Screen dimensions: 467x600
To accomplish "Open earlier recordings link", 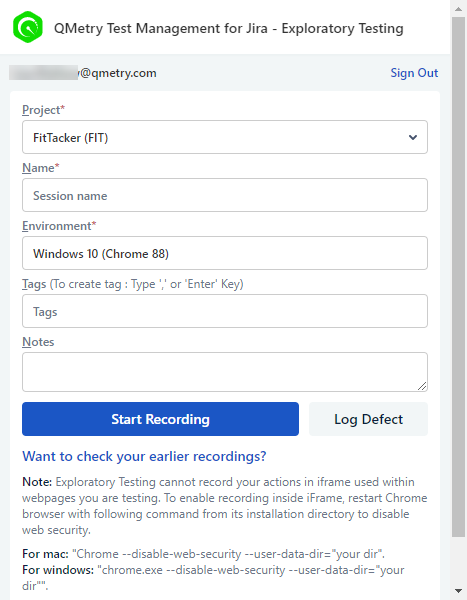I will pyautogui.click(x=144, y=456).
